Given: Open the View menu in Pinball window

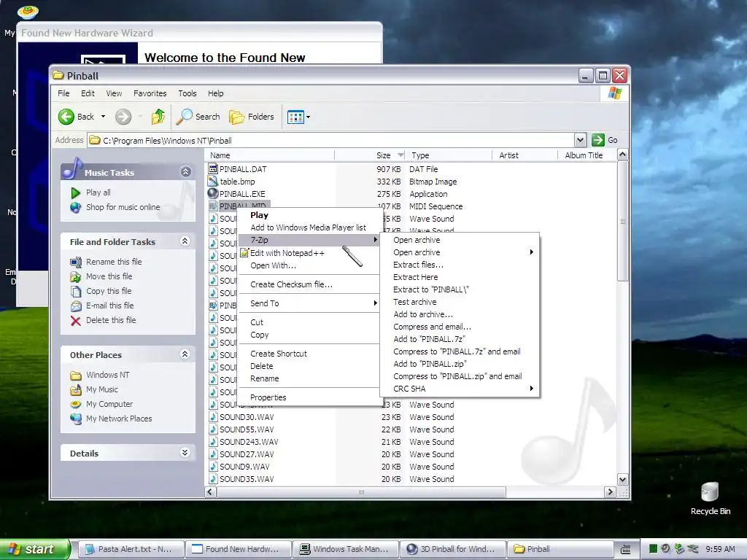Looking at the screenshot, I should pyautogui.click(x=114, y=93).
